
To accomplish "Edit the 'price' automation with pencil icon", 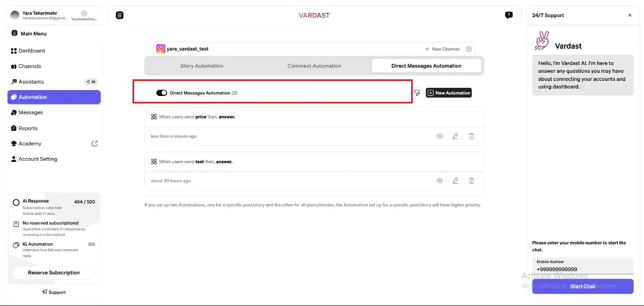I will point(455,136).
